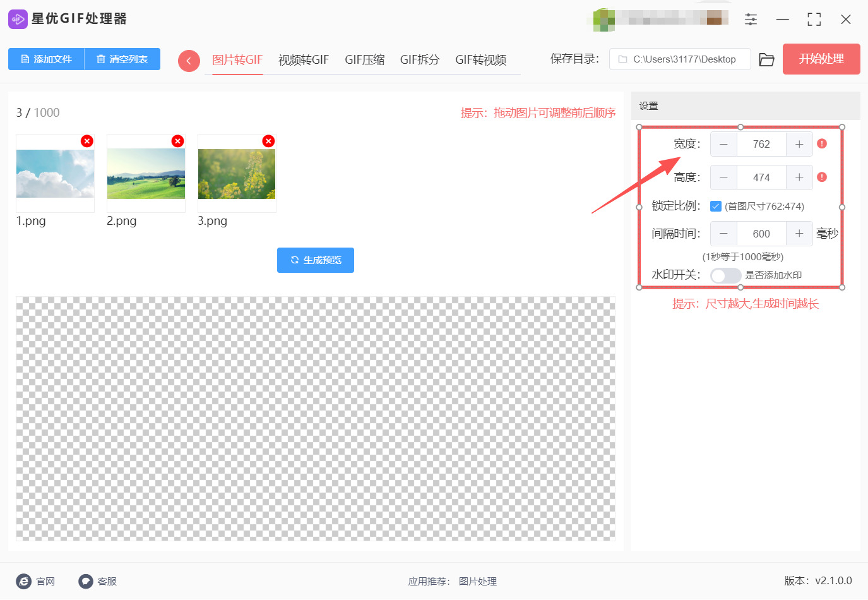Click the 3 / 1000 file count text
The image size is (868, 600).
tap(38, 112)
